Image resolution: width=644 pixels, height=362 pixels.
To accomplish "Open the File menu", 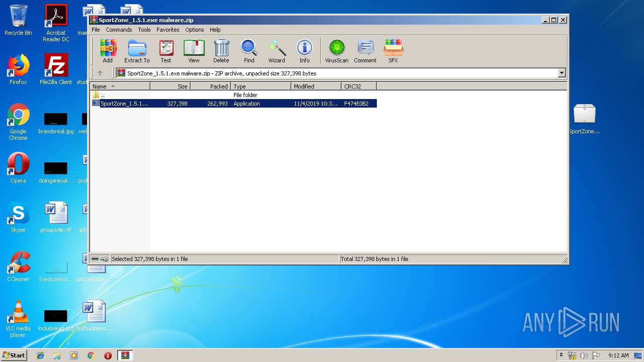I will pos(96,30).
